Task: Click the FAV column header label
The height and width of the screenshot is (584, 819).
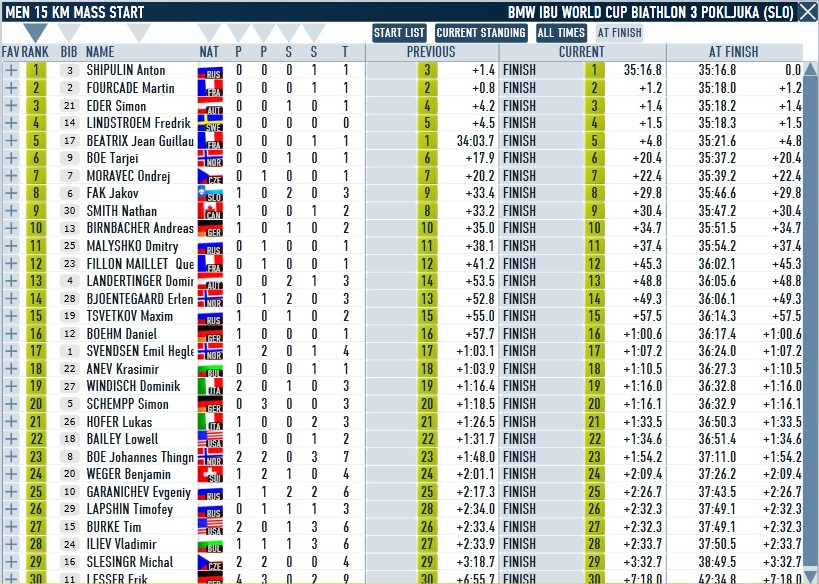Action: point(10,52)
